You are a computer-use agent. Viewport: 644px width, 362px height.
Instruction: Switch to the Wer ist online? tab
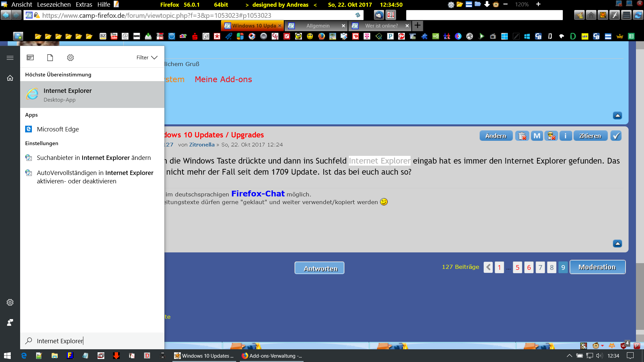point(381,26)
